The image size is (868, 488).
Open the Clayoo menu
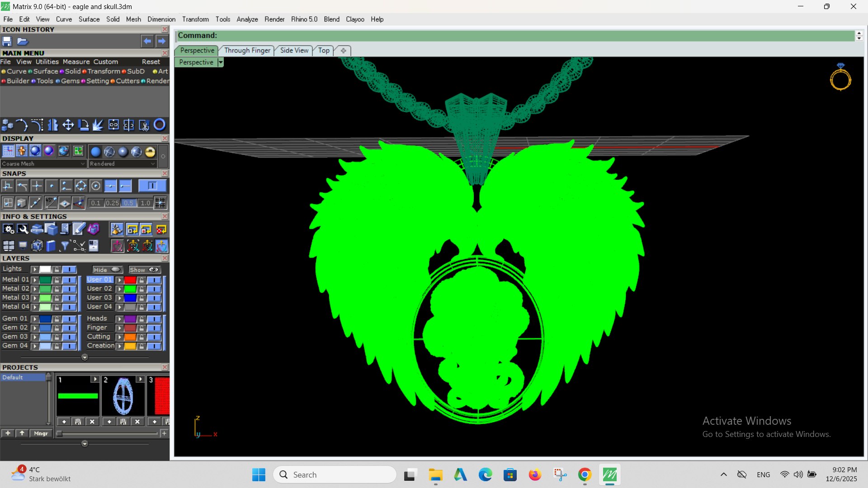tap(355, 19)
